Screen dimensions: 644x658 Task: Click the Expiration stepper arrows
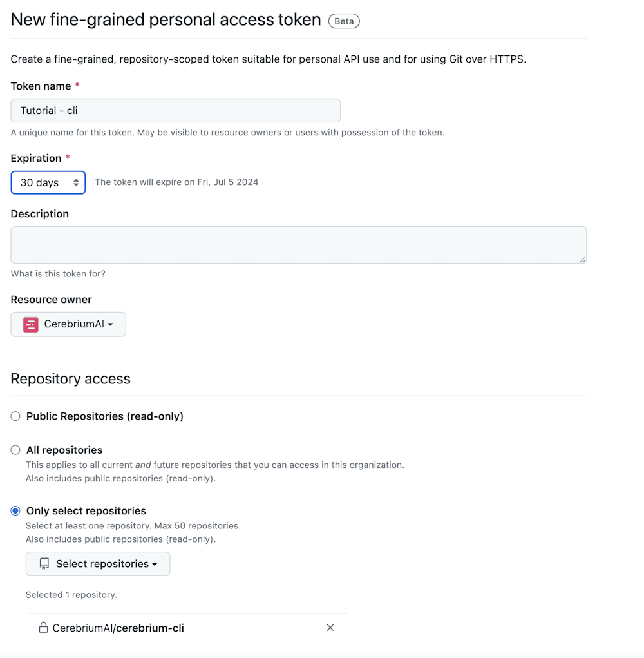(76, 182)
